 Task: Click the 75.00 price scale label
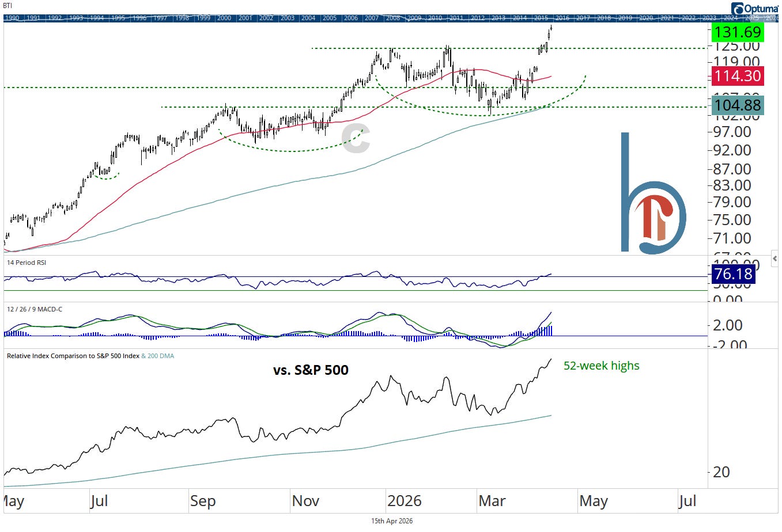[x=732, y=220]
